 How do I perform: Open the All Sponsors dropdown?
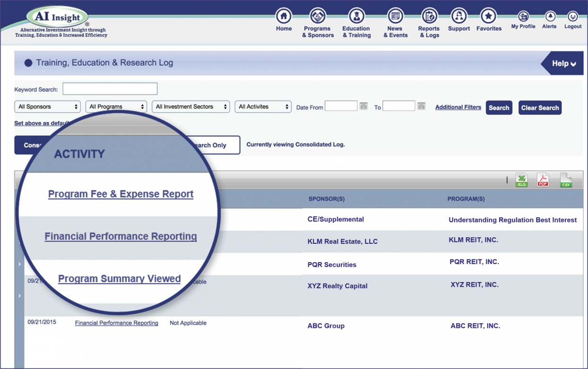coord(47,107)
